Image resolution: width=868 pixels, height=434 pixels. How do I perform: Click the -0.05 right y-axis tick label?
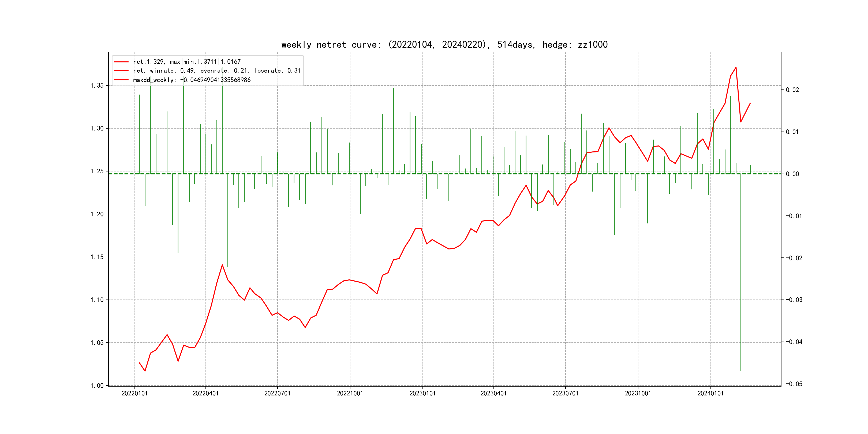794,384
